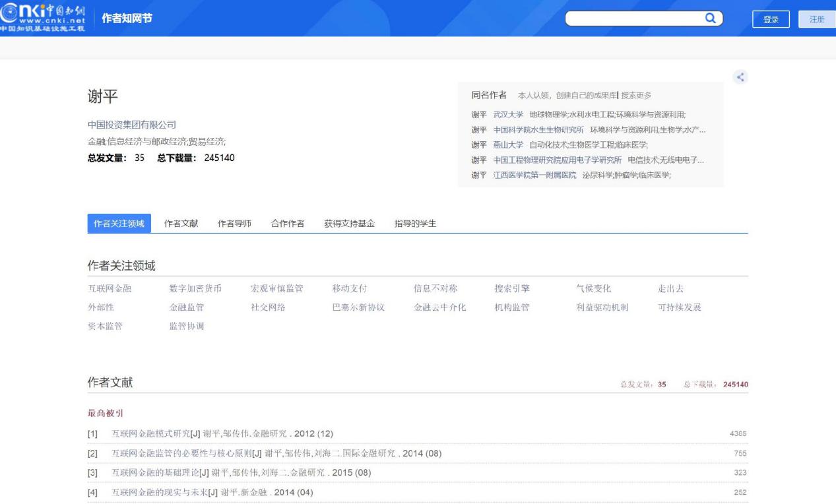Click the 监管协调 keyword
The width and height of the screenshot is (836, 504).
pos(187,326)
